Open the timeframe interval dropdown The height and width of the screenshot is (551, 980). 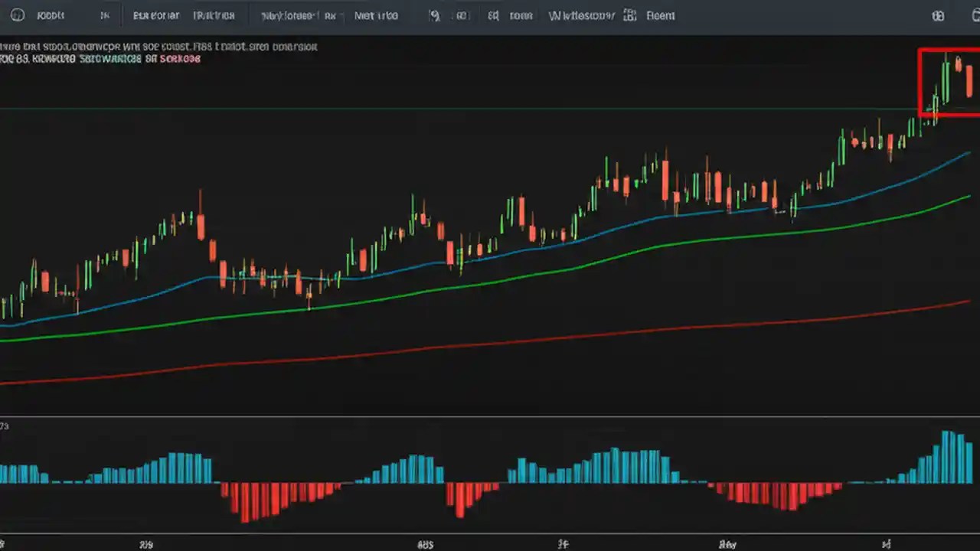coord(105,15)
